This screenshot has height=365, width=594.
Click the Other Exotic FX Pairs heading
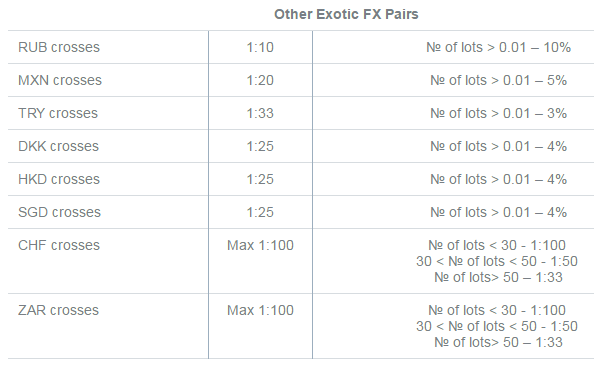[x=346, y=14]
